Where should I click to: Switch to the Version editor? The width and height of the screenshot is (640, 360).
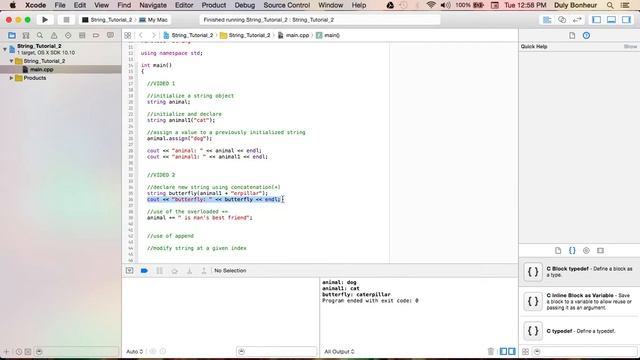[x=577, y=20]
